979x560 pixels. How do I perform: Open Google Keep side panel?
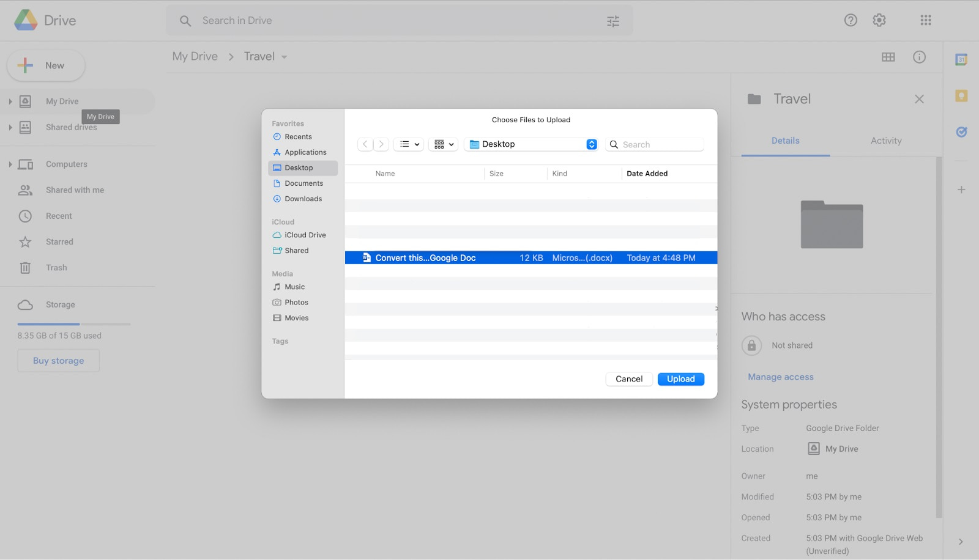[961, 96]
